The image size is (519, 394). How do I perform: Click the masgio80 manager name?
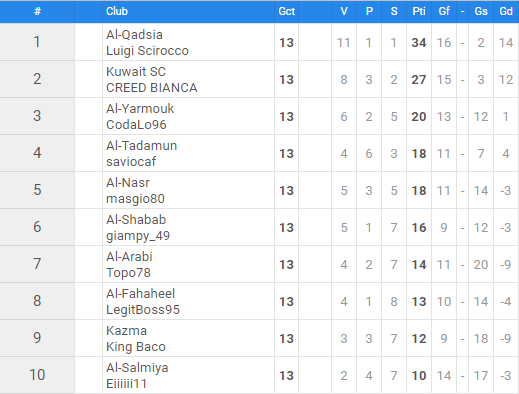[x=135, y=199]
